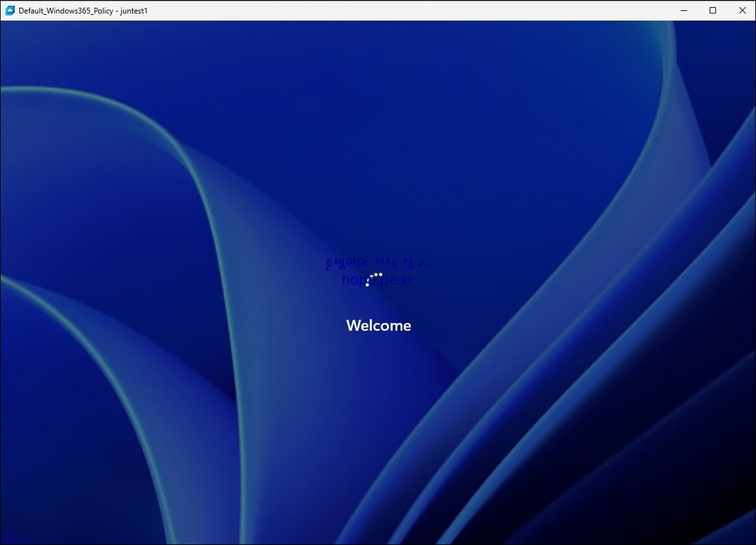Maximize the juntest1 remote session window
Screen dimensions: 756x545
point(713,10)
